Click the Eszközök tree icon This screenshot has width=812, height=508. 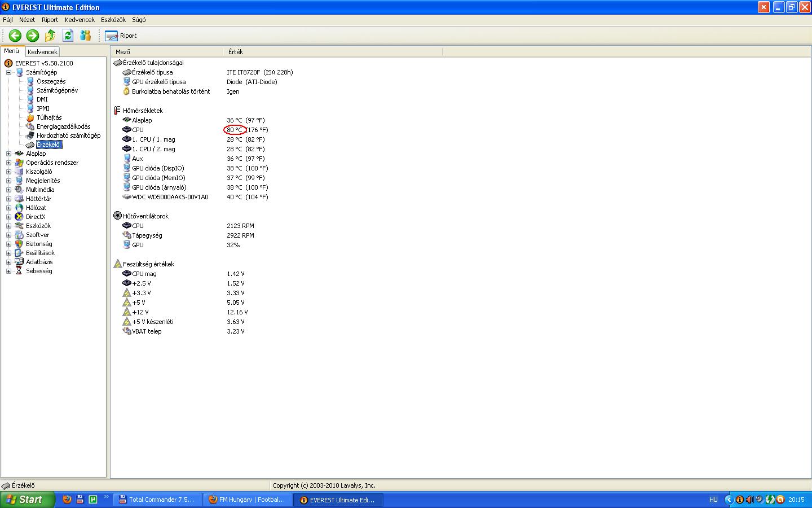click(x=19, y=226)
